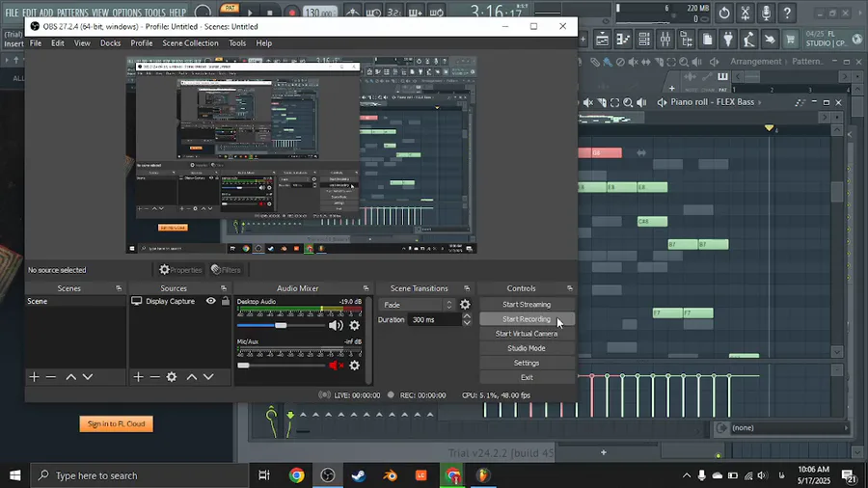The width and height of the screenshot is (868, 488).
Task: Open the Fade transition dropdown
Action: pos(417,305)
